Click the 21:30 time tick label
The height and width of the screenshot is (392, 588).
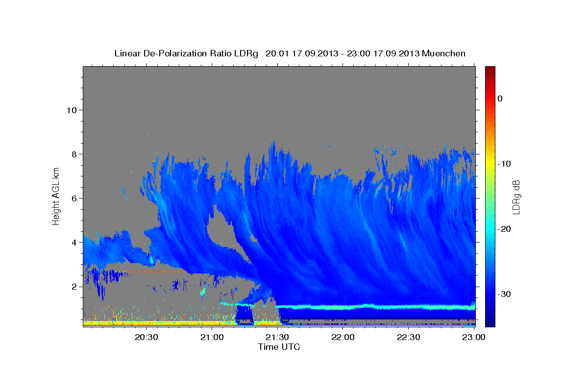(277, 337)
